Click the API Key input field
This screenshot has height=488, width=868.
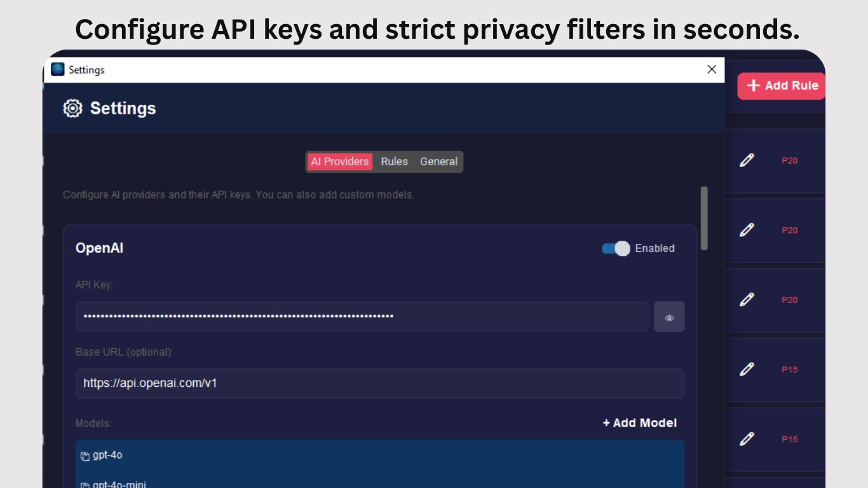pyautogui.click(x=362, y=316)
